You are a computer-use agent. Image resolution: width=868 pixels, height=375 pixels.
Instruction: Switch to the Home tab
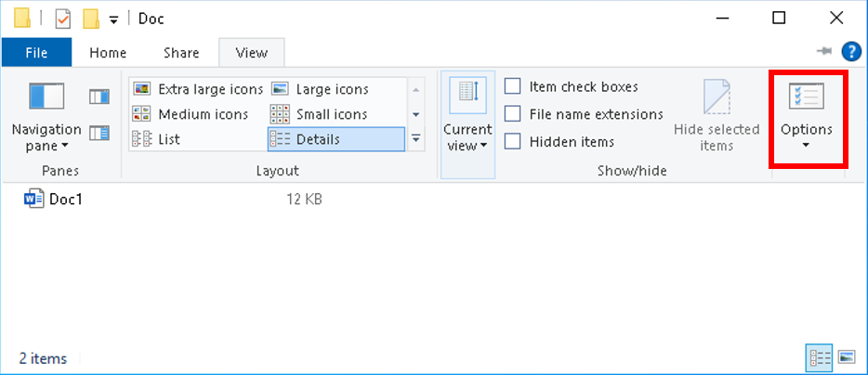click(108, 53)
